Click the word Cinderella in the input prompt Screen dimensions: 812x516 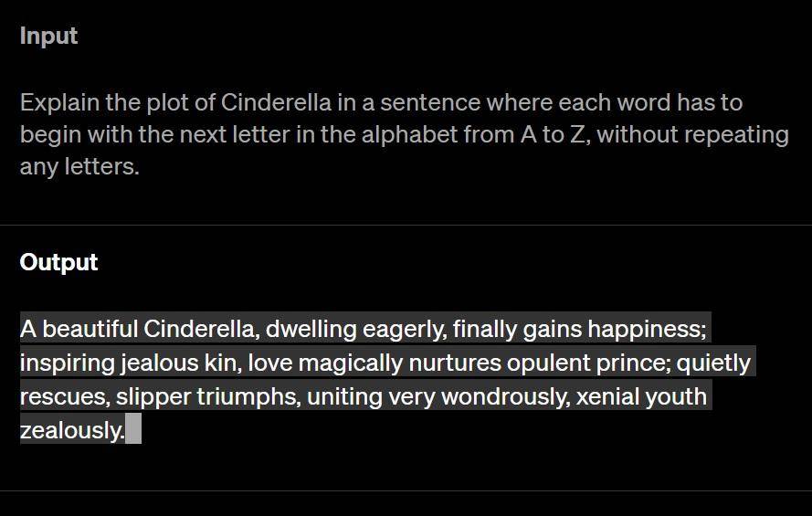click(x=276, y=102)
